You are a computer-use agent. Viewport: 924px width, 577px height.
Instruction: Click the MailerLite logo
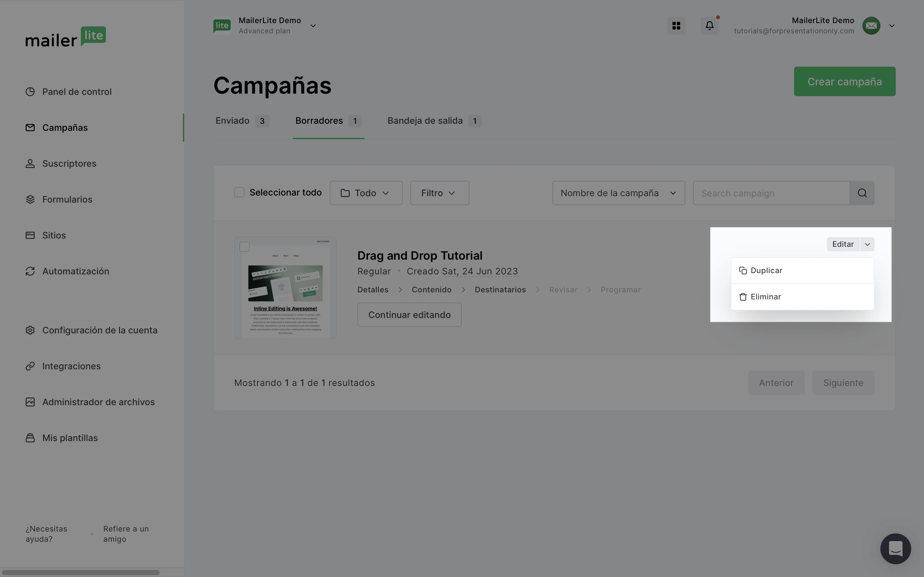(66, 37)
